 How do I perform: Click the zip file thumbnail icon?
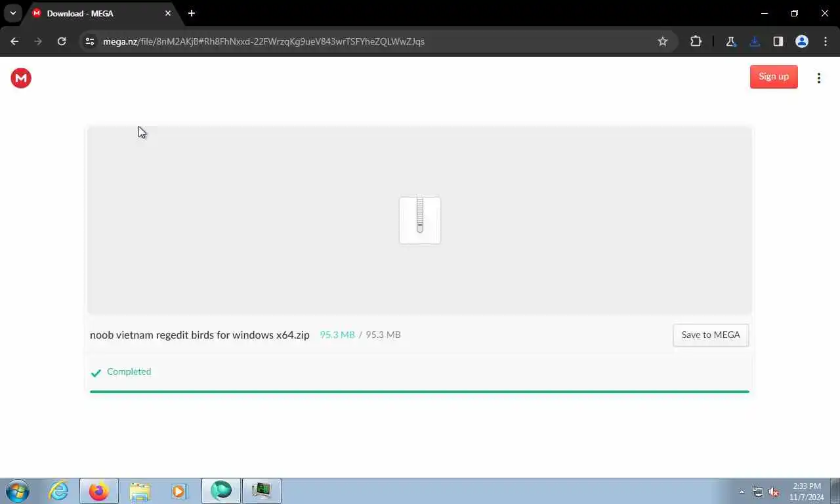click(x=420, y=220)
